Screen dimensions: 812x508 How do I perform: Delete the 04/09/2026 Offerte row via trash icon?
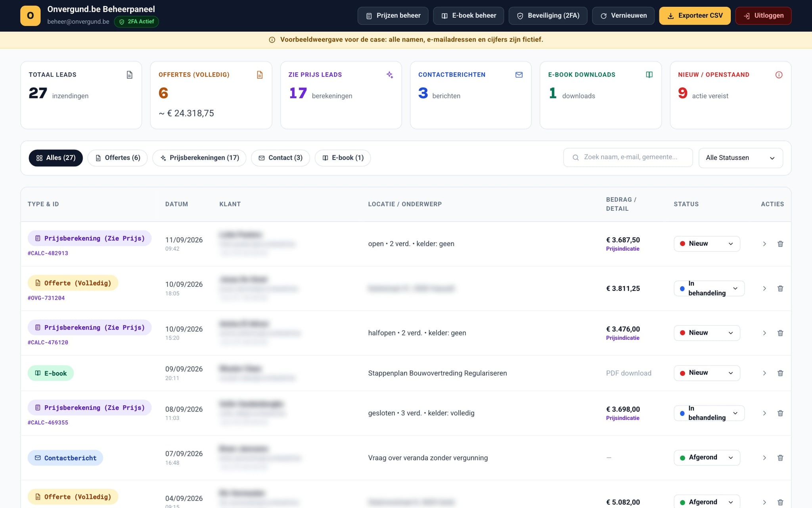click(x=780, y=502)
